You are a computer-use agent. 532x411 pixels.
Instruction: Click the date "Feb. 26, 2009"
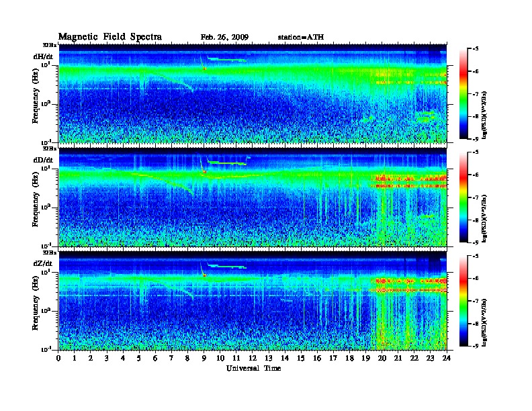pos(224,38)
